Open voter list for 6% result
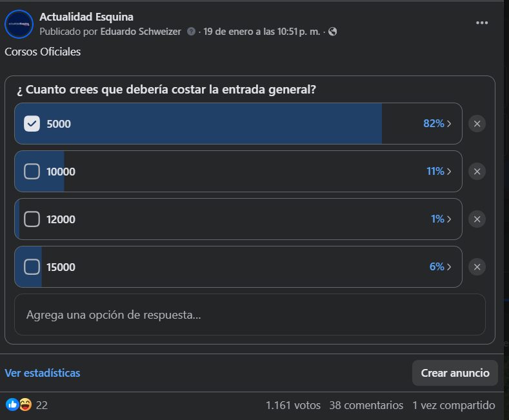Viewport: 509px width, 420px height. click(x=440, y=267)
